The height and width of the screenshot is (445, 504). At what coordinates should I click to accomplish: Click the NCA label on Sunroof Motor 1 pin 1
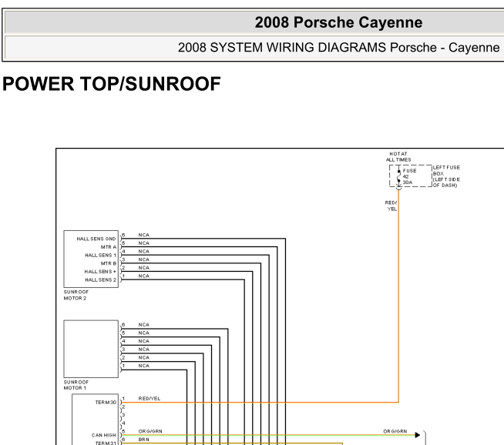(143, 366)
